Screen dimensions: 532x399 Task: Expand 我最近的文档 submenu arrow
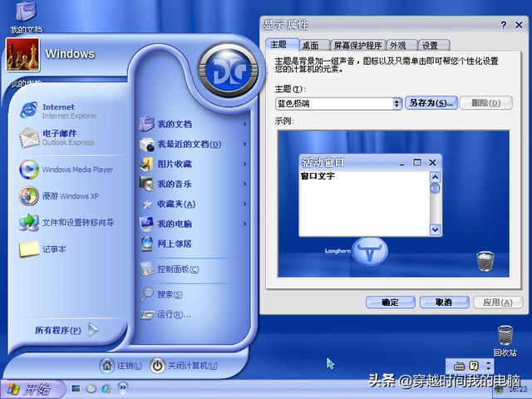pyautogui.click(x=245, y=144)
